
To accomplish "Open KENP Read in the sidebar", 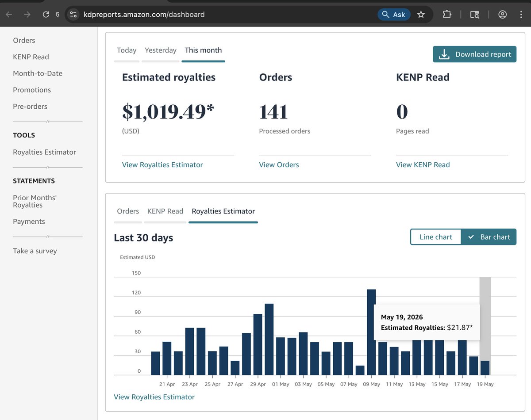I will pos(31,57).
